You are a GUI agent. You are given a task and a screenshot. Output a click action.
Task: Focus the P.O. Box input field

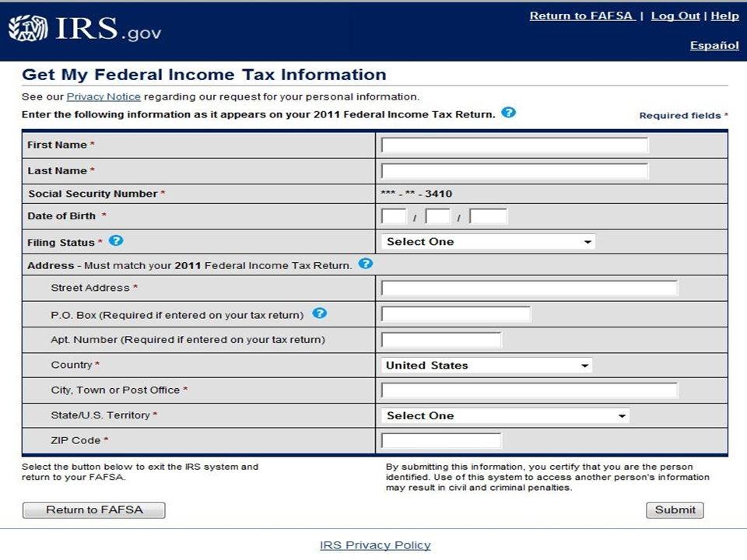pyautogui.click(x=456, y=313)
